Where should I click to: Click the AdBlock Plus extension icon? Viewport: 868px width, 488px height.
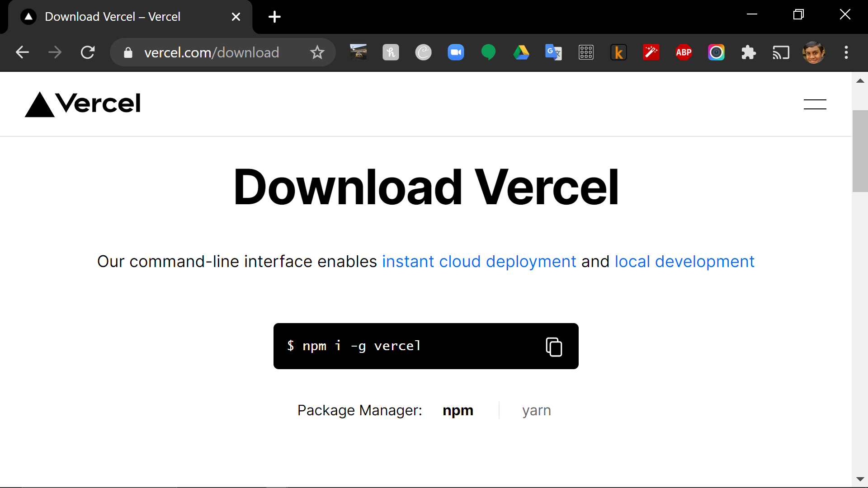coord(684,52)
